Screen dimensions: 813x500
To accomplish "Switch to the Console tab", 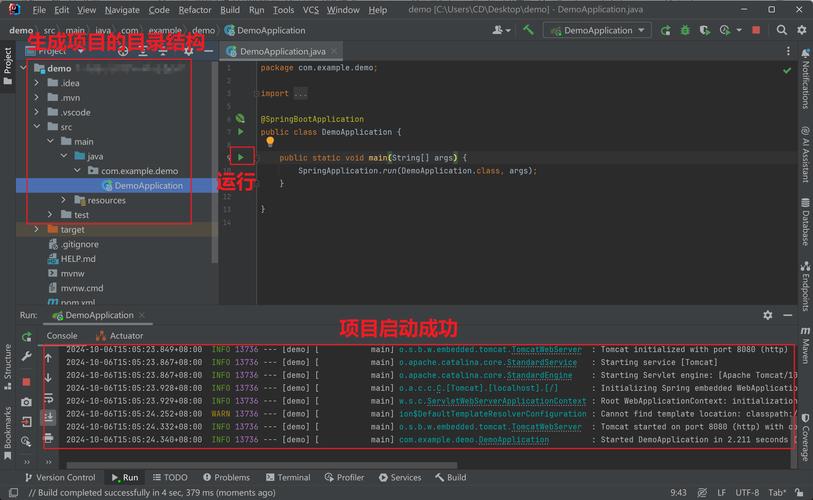I will [62, 336].
